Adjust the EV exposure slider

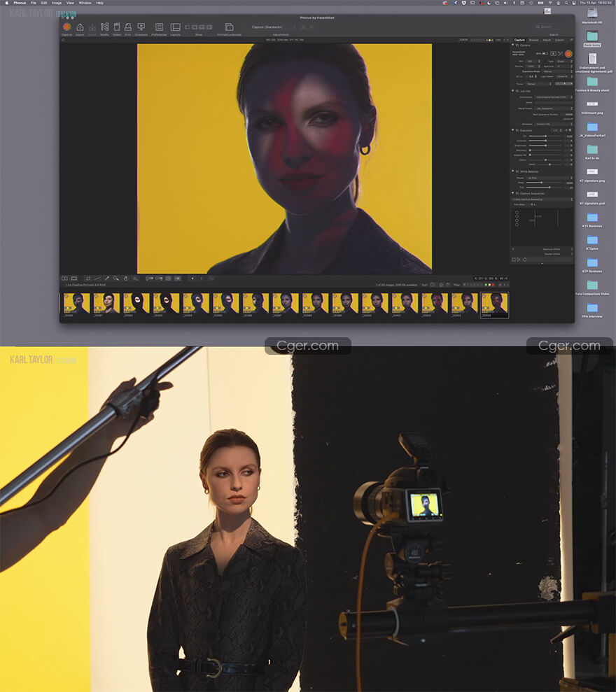point(546,136)
